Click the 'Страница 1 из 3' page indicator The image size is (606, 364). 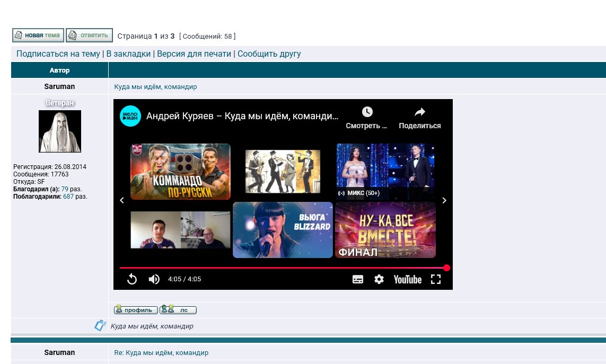click(x=146, y=37)
